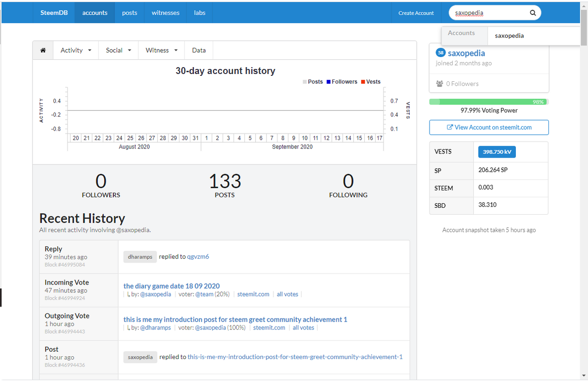
Task: Click the saxopedia tag in Post row
Action: pos(140,357)
